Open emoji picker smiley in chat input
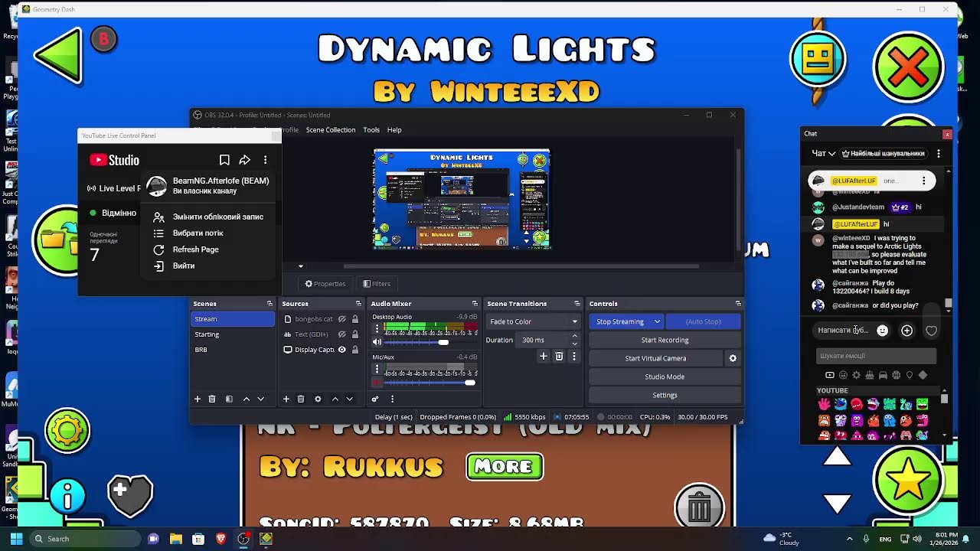This screenshot has height=551, width=980. click(883, 331)
